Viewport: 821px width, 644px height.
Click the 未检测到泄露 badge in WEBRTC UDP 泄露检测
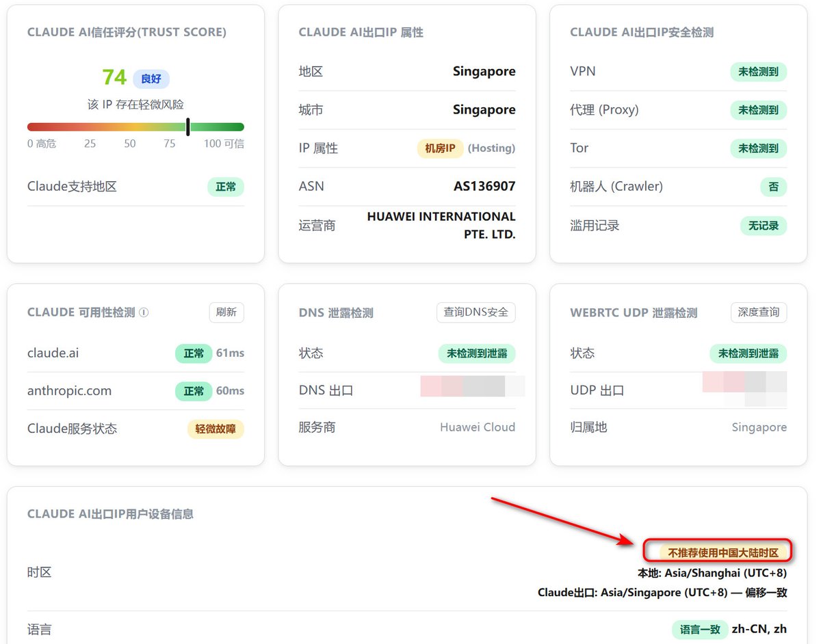748,353
